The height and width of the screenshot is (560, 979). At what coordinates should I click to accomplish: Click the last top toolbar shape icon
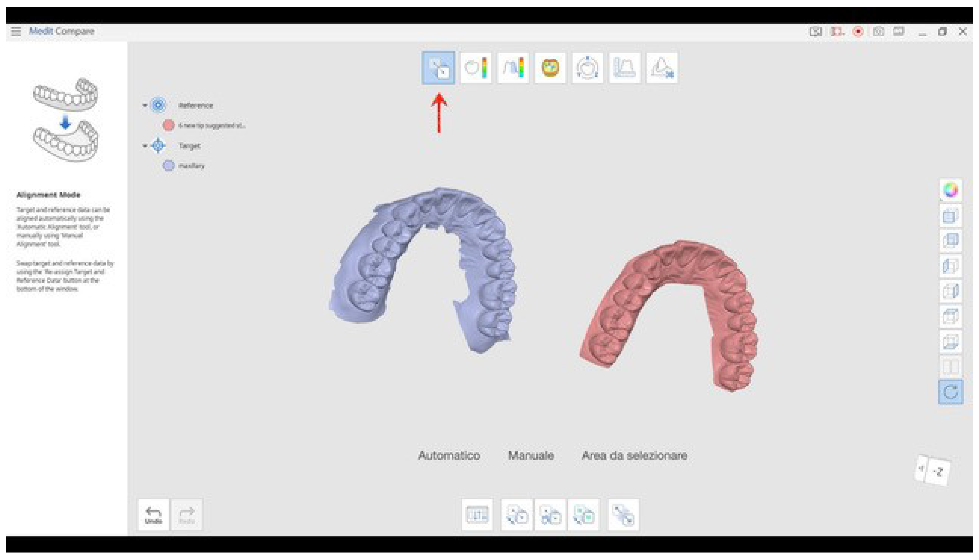[662, 68]
